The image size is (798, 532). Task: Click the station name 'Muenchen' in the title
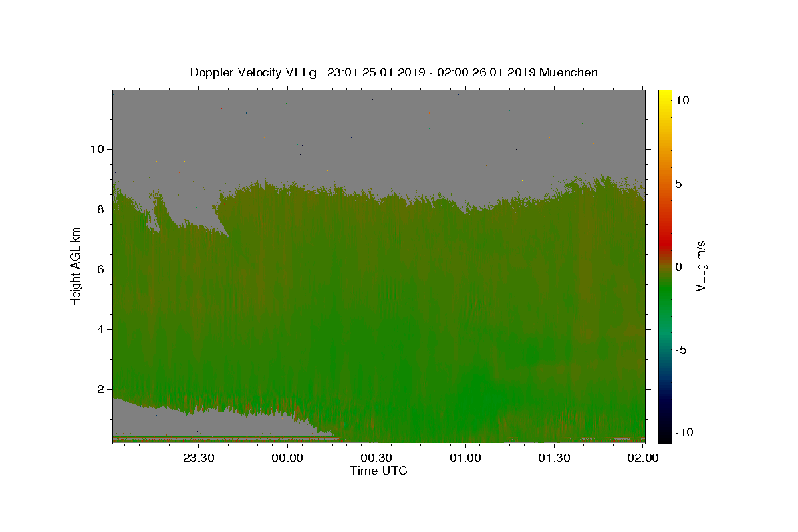click(569, 73)
